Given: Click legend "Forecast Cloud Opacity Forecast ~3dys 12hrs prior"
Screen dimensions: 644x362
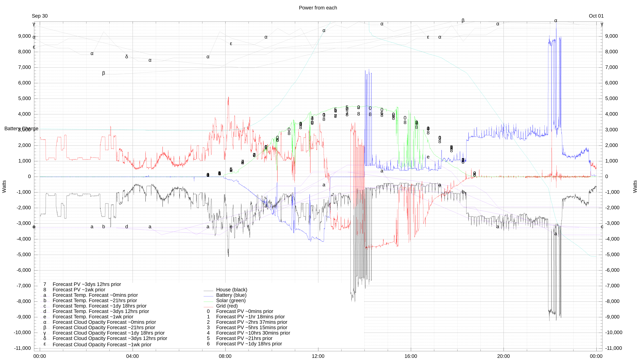Looking at the screenshot, I should [110, 338].
